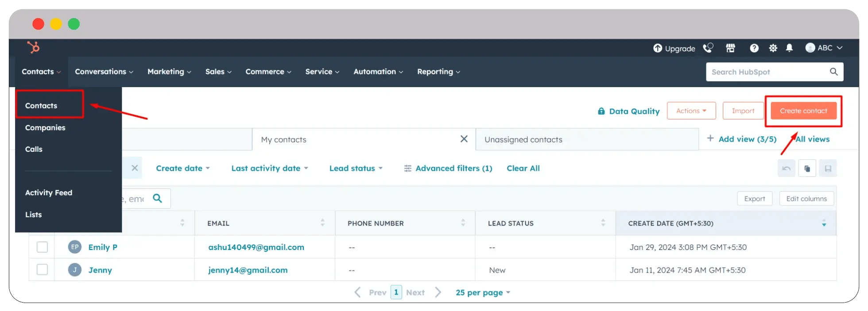The height and width of the screenshot is (311, 868).
Task: Click the save view disk icon
Action: (828, 168)
